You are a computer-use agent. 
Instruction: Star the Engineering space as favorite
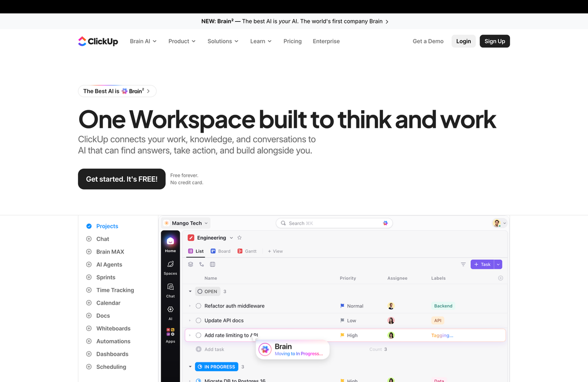coord(239,237)
